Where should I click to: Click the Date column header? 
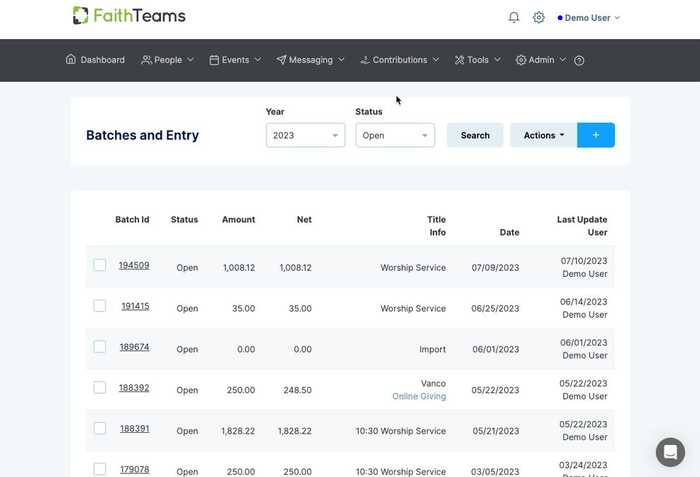pyautogui.click(x=509, y=232)
